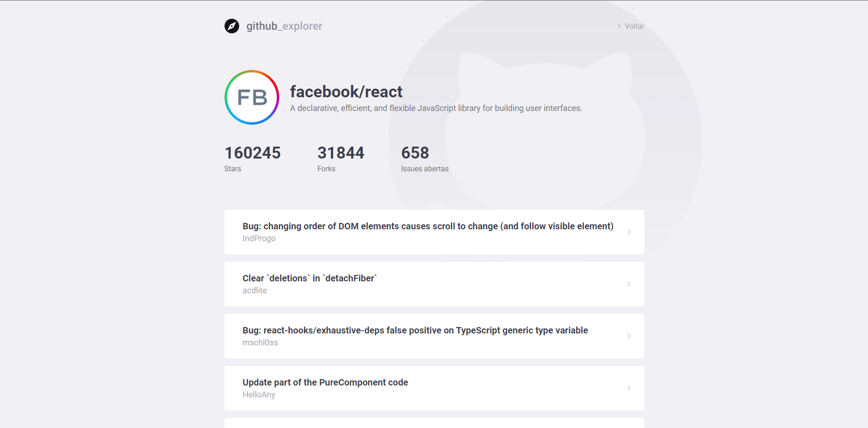Open issue about changing order of DOM elements

coord(428,226)
